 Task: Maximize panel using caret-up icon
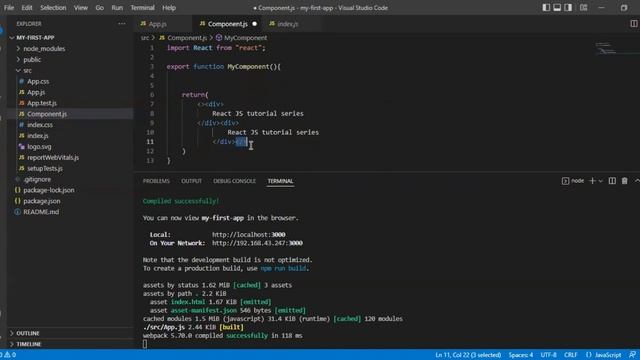pyautogui.click(x=637, y=181)
